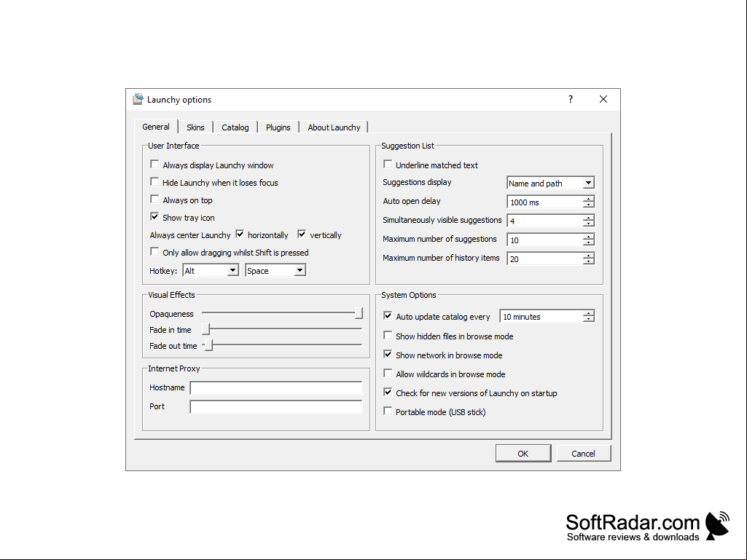Switch to the General tab
The height and width of the screenshot is (560, 747).
(156, 127)
